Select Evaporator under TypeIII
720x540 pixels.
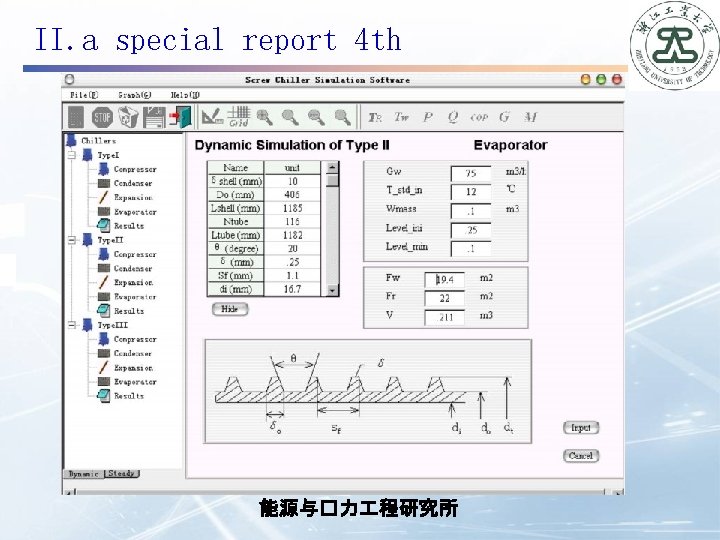(135, 382)
